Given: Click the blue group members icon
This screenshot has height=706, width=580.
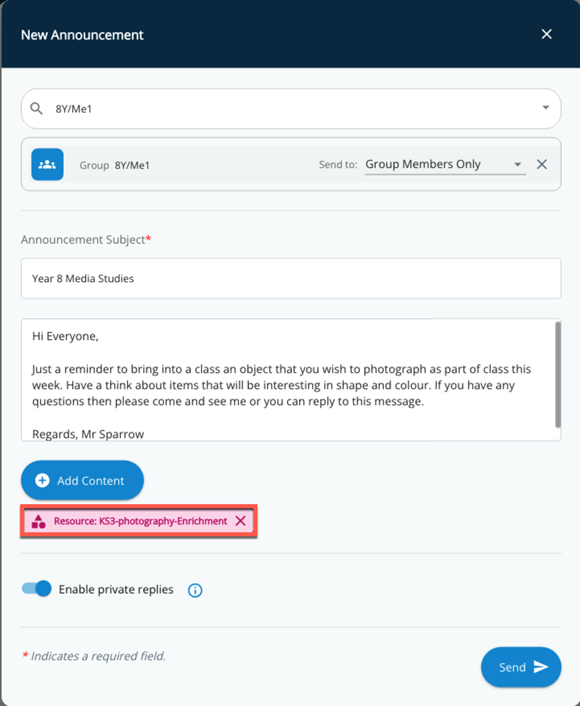Looking at the screenshot, I should [47, 164].
